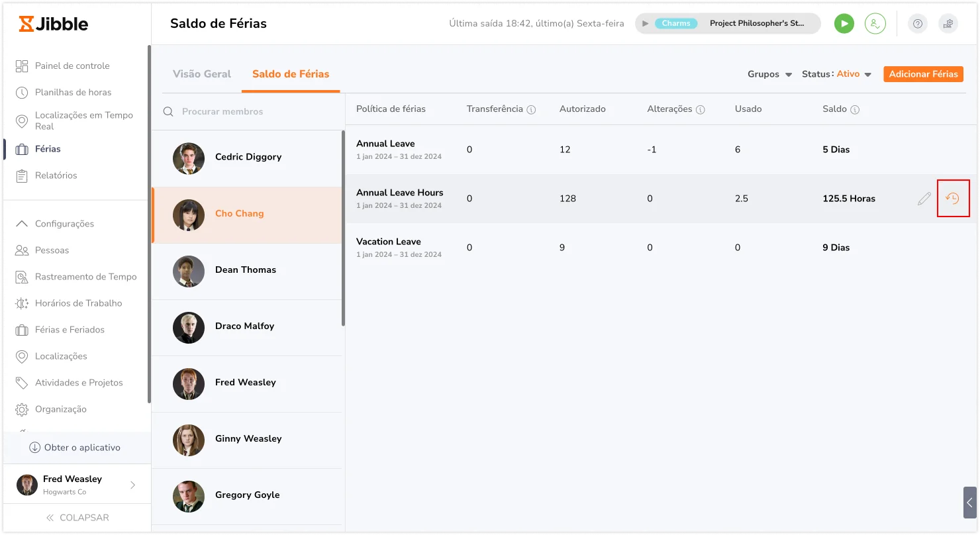Open the help question mark icon

click(x=918, y=24)
